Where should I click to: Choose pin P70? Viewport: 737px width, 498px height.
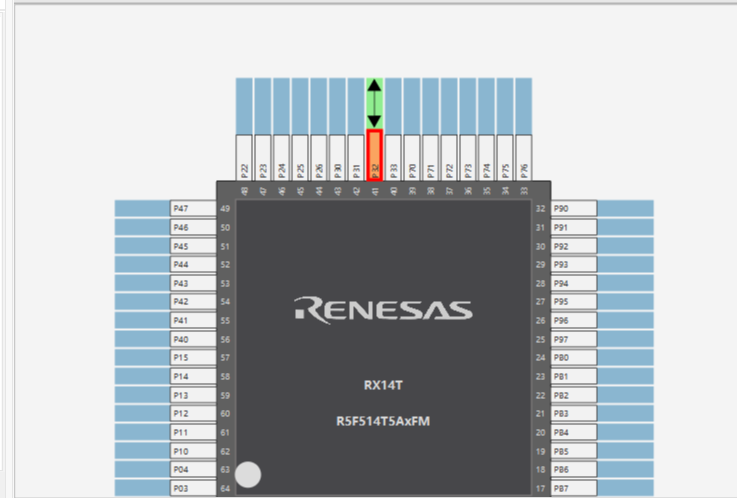[412, 158]
